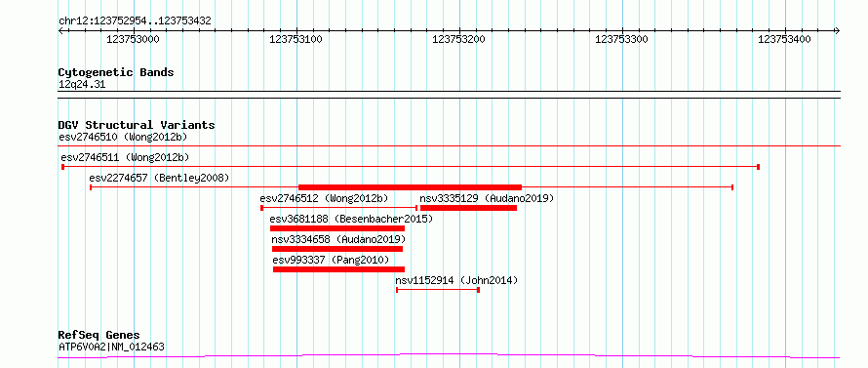Click the Cytogenetic Bands track title

click(x=116, y=72)
